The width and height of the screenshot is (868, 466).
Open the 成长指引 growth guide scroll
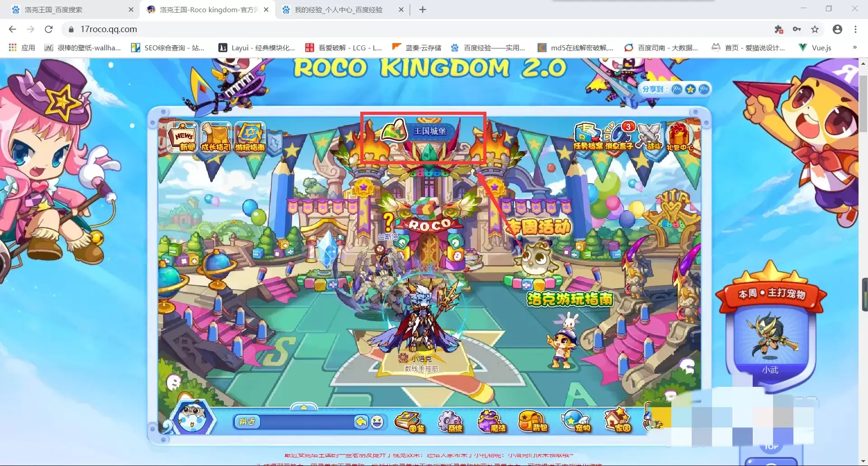click(x=216, y=137)
